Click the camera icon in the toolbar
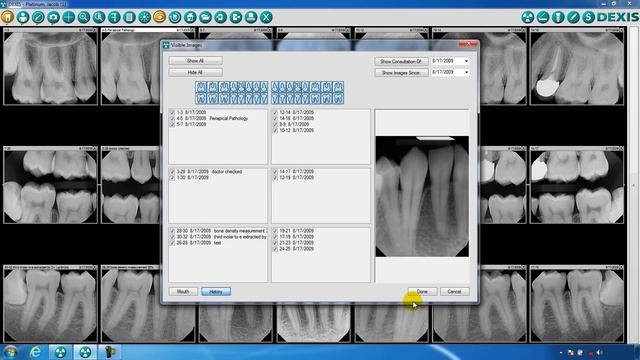The image size is (640, 360). click(53, 17)
